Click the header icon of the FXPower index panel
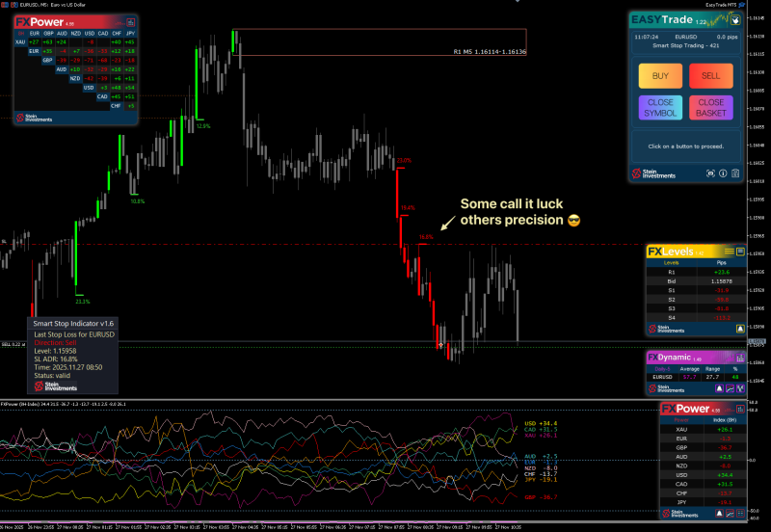The height and width of the screenshot is (532, 771). tap(740, 409)
